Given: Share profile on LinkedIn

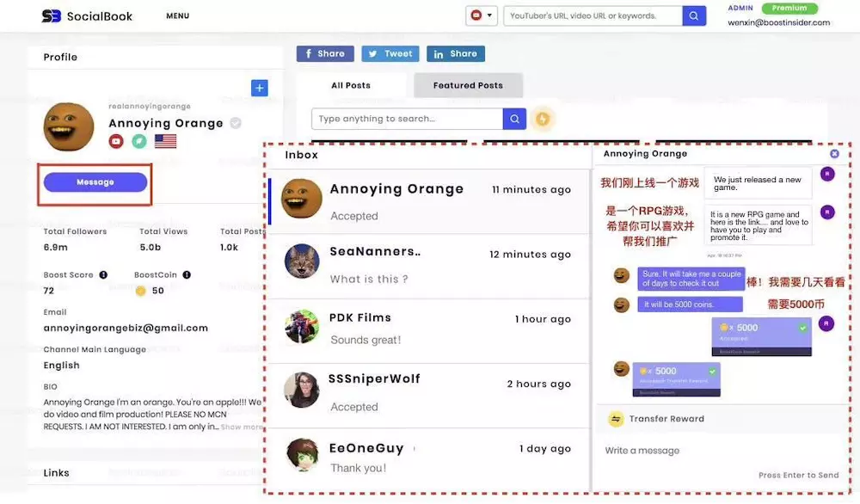Looking at the screenshot, I should 456,53.
